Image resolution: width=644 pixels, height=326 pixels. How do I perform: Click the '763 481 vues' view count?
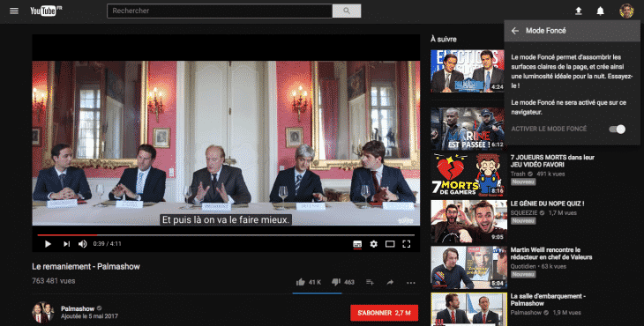(54, 281)
